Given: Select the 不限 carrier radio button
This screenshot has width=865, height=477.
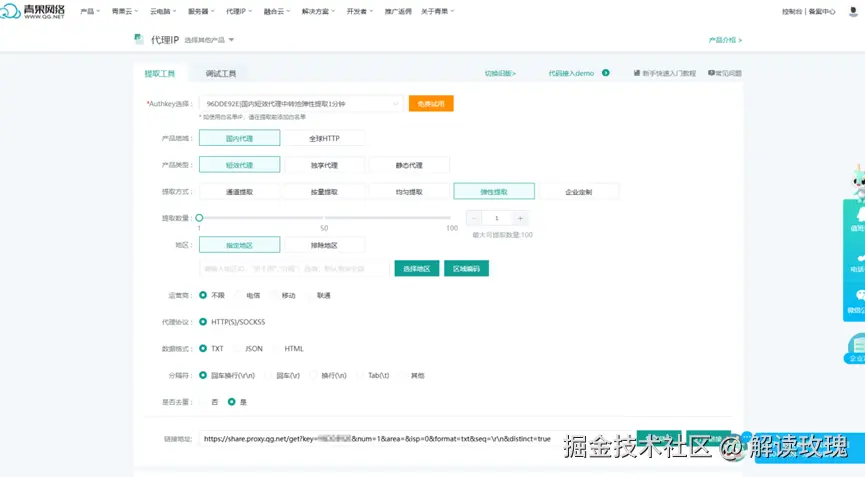Looking at the screenshot, I should pos(203,295).
